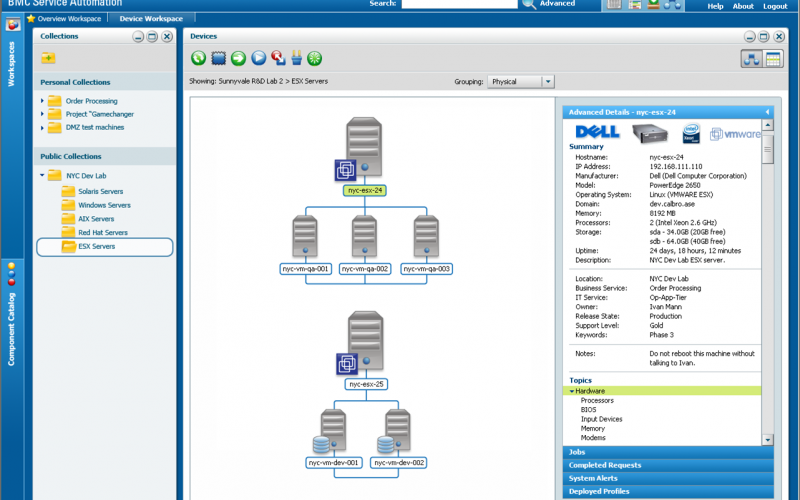Click the add new collection folder icon
The height and width of the screenshot is (500, 800).
pyautogui.click(x=48, y=58)
